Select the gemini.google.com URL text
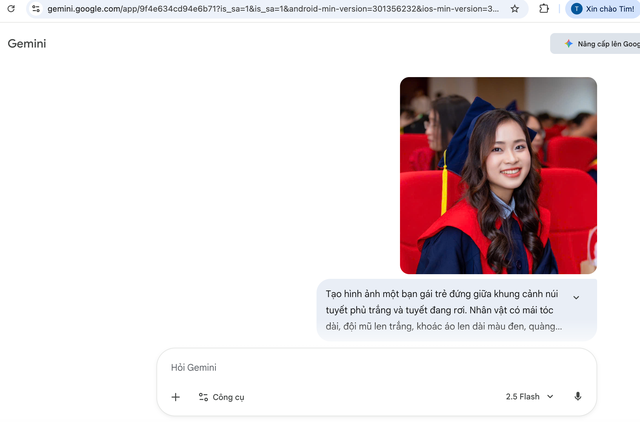 273,9
